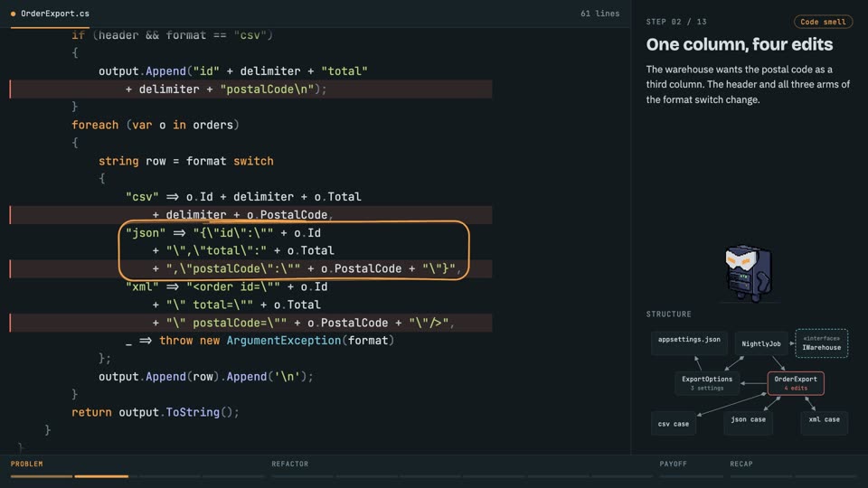This screenshot has width=868, height=488.
Task: Click the 'STEP 02 / 13' counter
Action: tap(676, 22)
